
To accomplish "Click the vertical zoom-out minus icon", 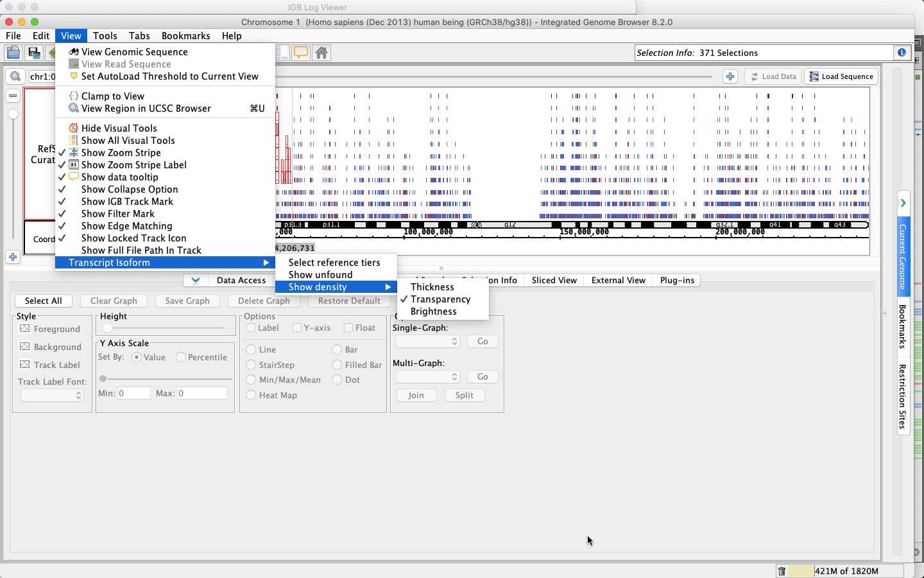I will click(x=13, y=96).
